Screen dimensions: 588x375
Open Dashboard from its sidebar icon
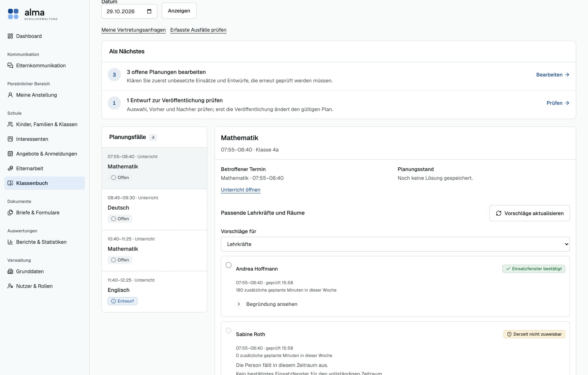coord(10,36)
